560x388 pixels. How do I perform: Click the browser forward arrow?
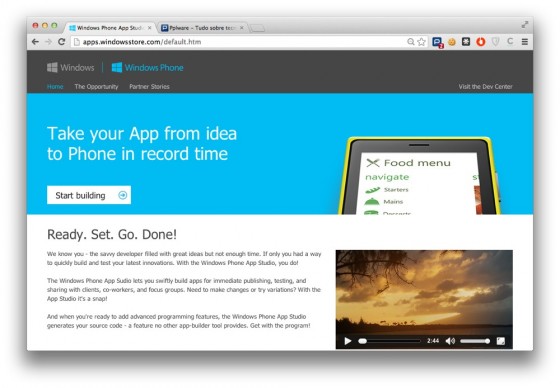49,42
